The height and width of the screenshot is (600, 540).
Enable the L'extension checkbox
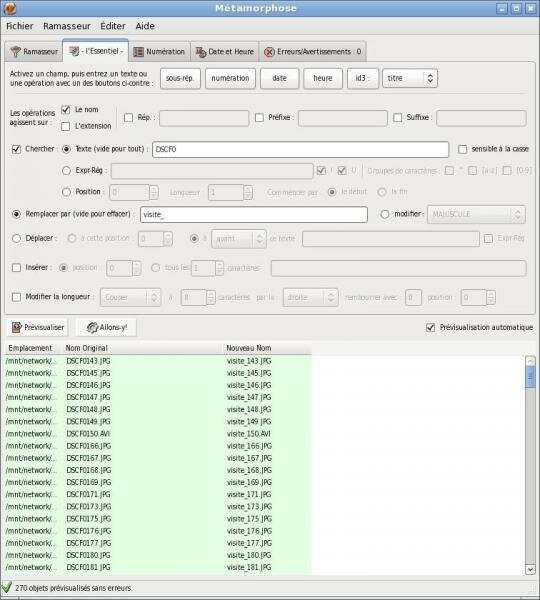[66, 126]
